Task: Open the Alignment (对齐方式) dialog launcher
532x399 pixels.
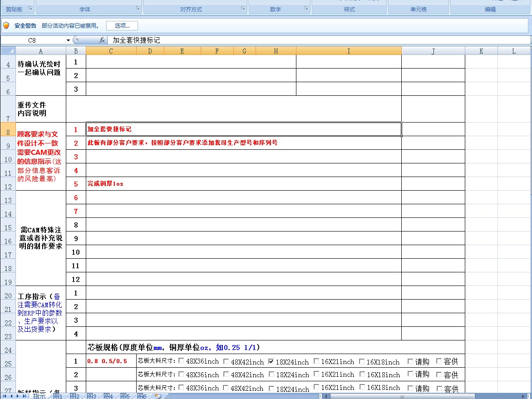Action: (x=243, y=8)
